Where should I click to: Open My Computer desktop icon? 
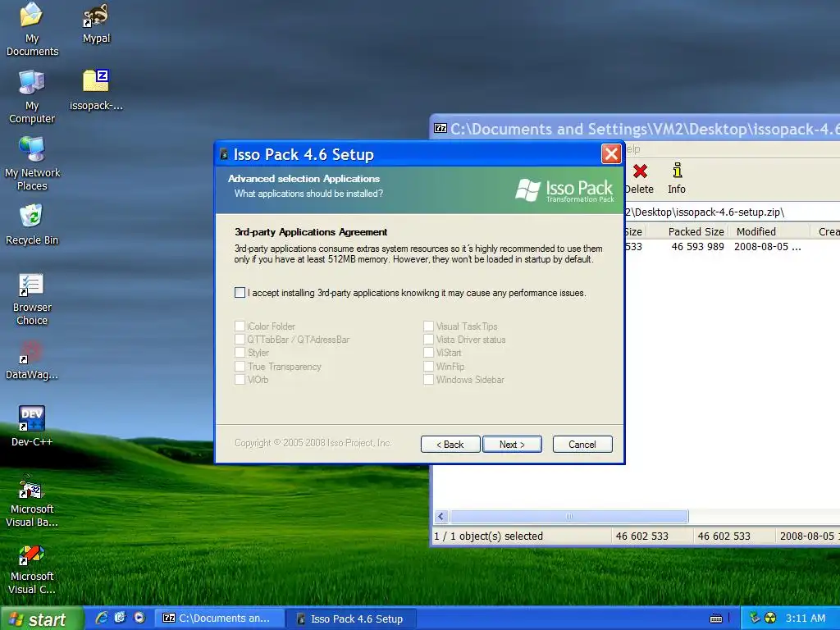(x=32, y=97)
